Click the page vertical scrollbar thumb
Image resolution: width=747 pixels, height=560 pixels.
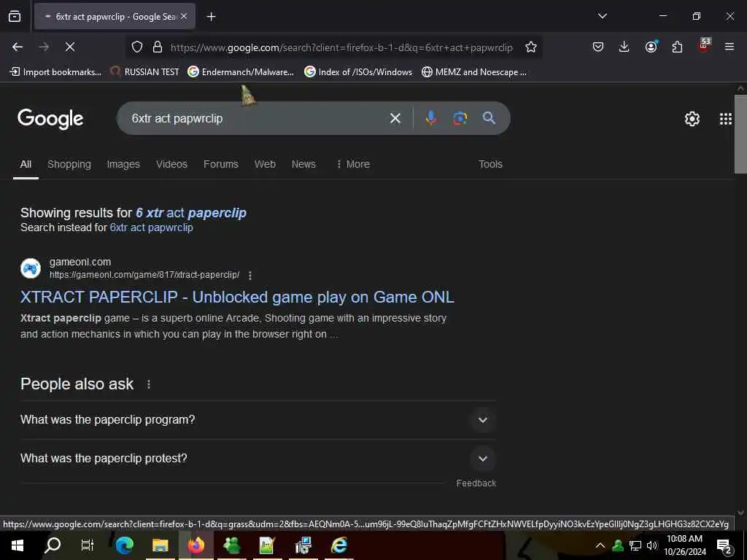[x=740, y=134]
